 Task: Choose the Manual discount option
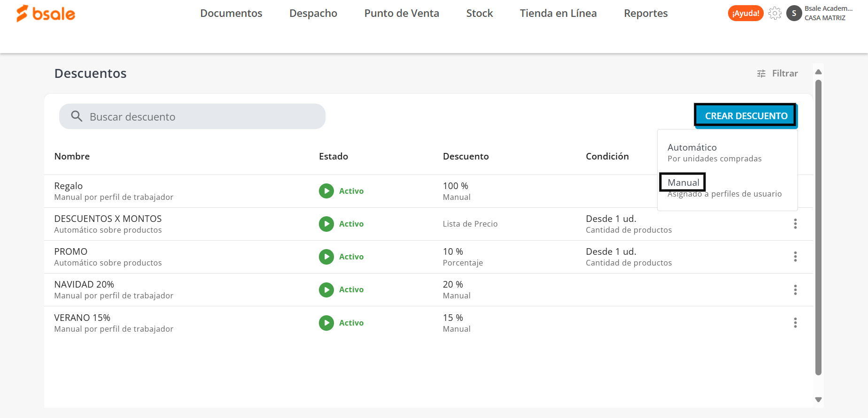pos(727,188)
